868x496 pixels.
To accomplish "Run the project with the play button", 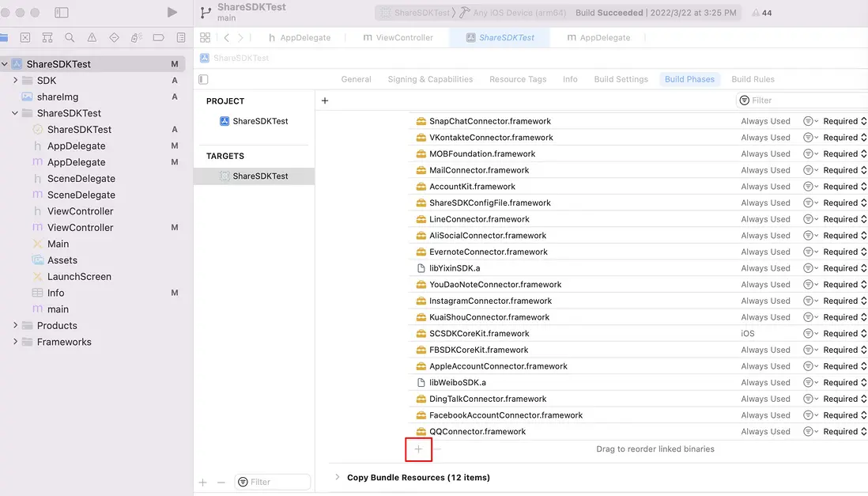I will click(x=172, y=12).
